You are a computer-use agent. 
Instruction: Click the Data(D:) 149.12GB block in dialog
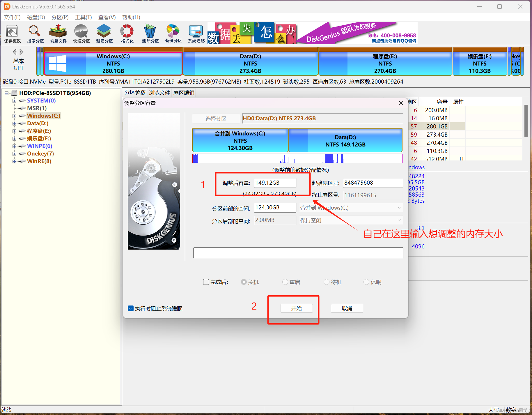[x=345, y=140]
